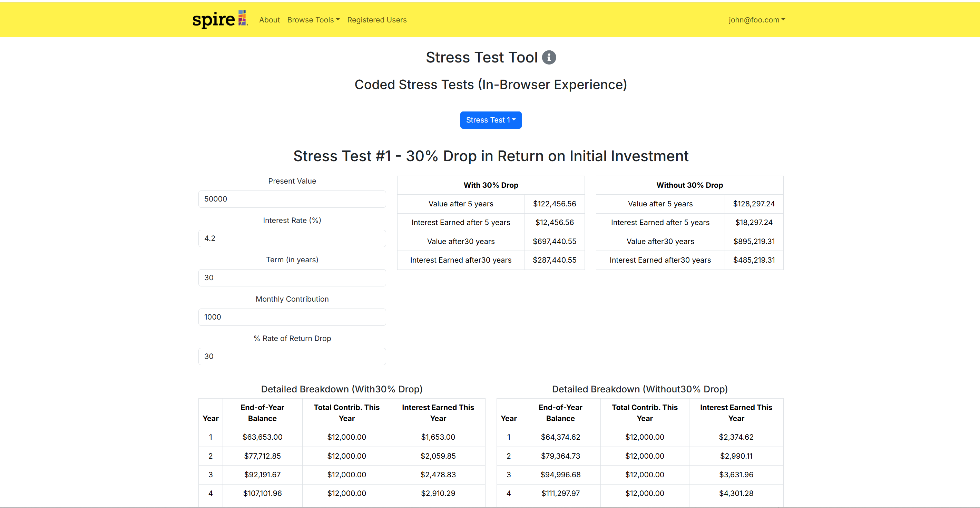Click into the Interest Rate (%) field
The image size is (980, 508).
pyautogui.click(x=292, y=238)
